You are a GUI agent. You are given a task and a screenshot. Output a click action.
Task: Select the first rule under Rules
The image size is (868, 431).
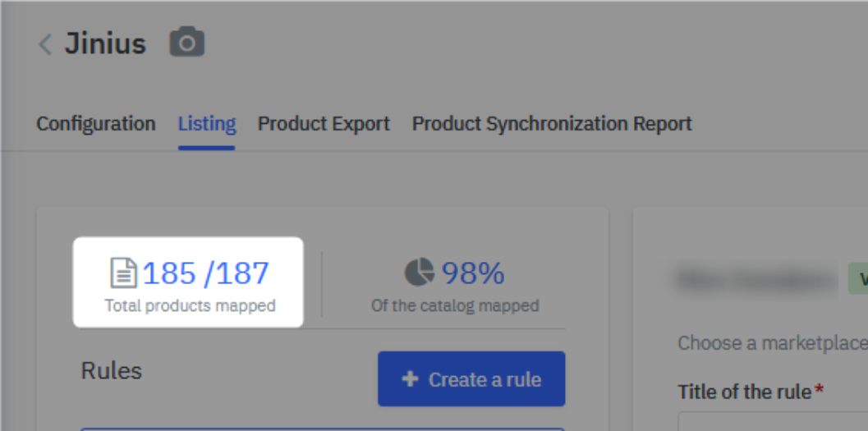(x=322, y=428)
